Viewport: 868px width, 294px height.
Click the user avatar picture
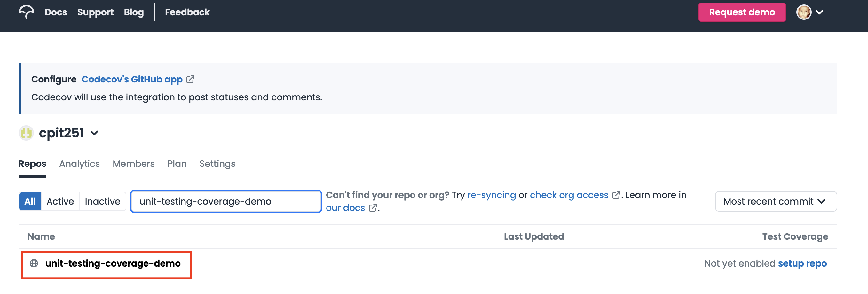tap(804, 12)
